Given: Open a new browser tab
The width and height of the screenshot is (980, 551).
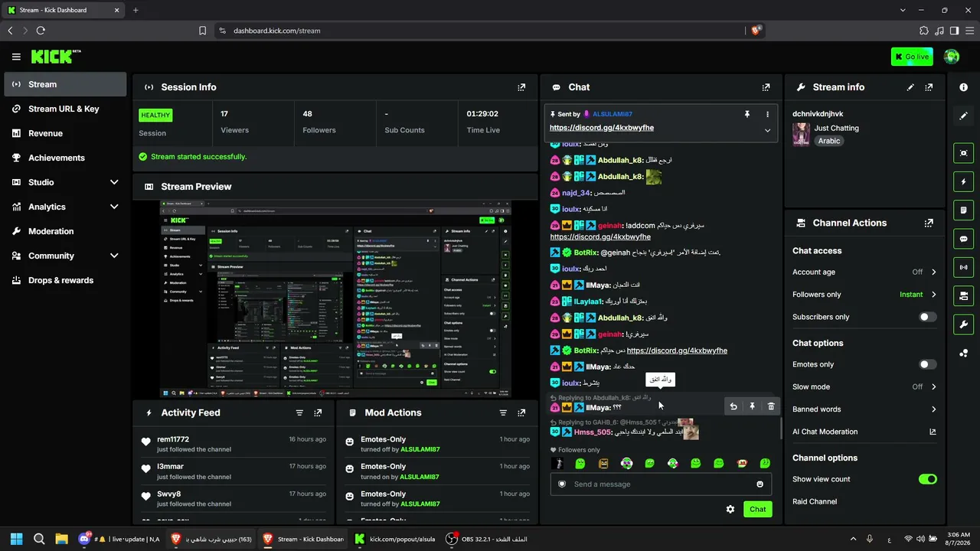Looking at the screenshot, I should pyautogui.click(x=136, y=10).
